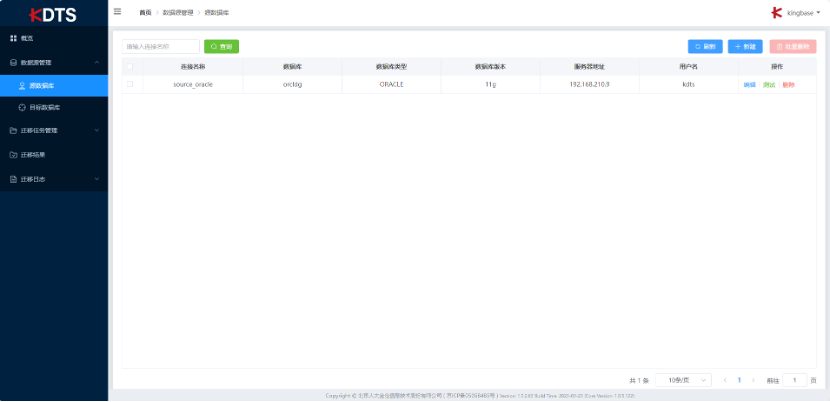Image resolution: width=830 pixels, height=402 pixels.
Task: Select 源数据库 in the sidebar menu
Action: pyautogui.click(x=54, y=85)
